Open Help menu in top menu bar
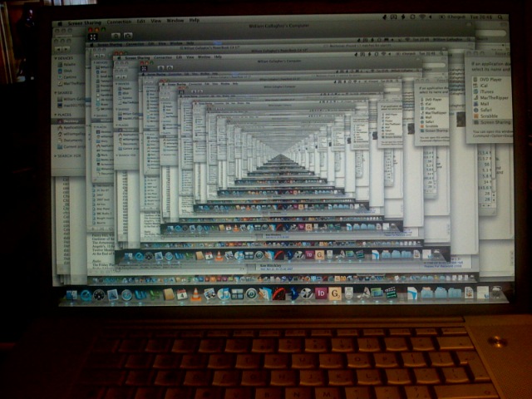 tap(194, 20)
